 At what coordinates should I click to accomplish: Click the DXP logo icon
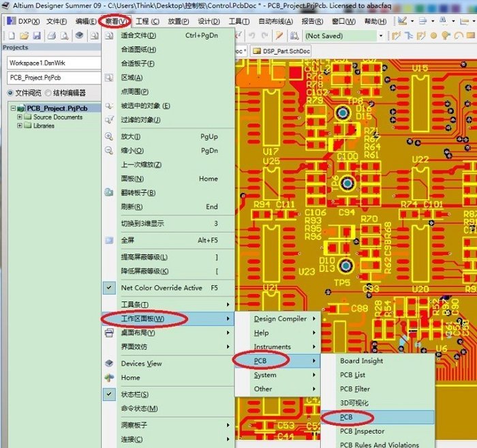12,20
